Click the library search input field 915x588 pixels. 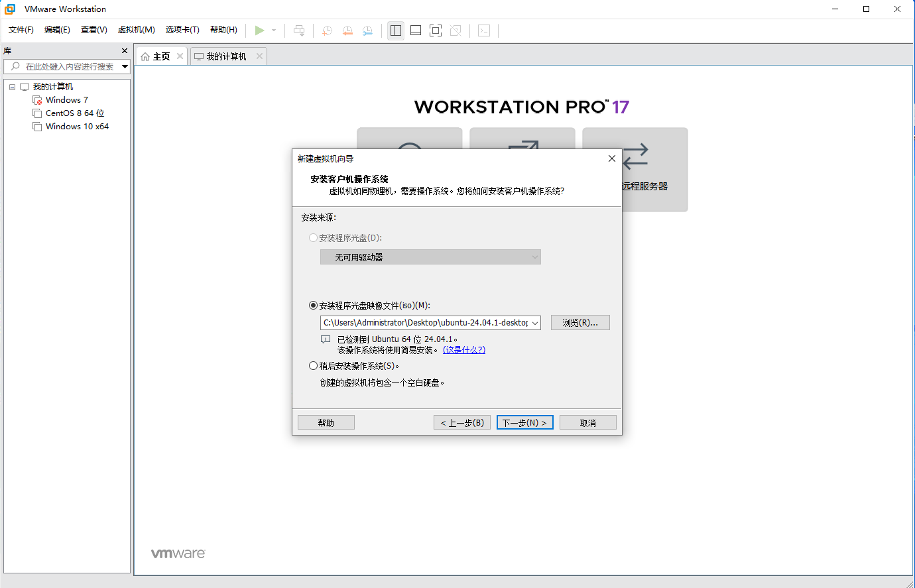coord(66,66)
